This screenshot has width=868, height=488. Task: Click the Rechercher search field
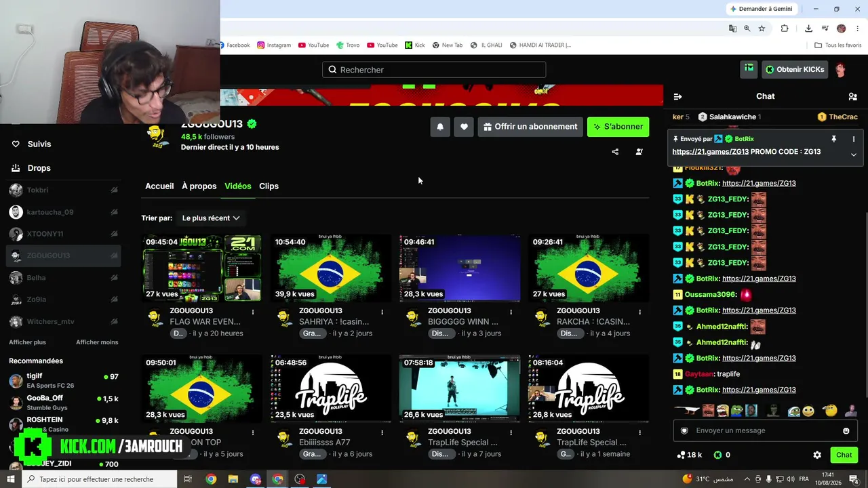434,70
